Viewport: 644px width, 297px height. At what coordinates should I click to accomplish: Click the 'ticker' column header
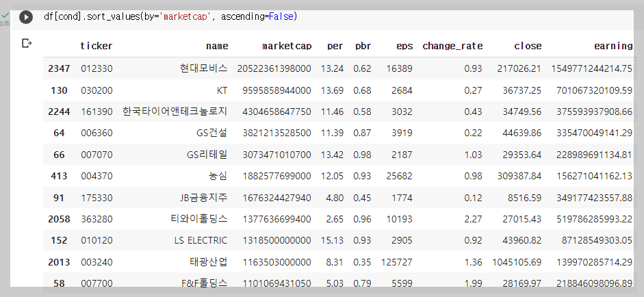pos(96,46)
